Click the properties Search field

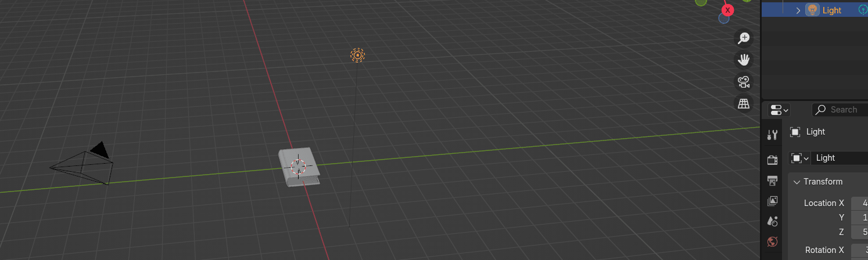coord(842,110)
